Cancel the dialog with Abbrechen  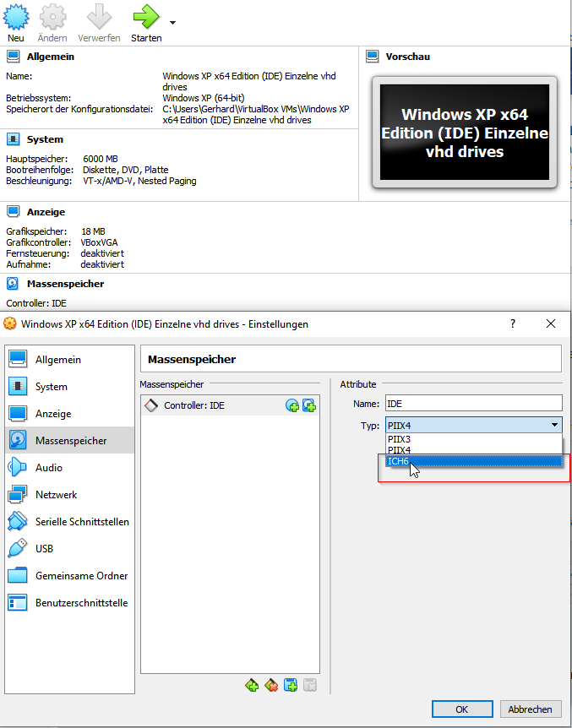(x=531, y=709)
